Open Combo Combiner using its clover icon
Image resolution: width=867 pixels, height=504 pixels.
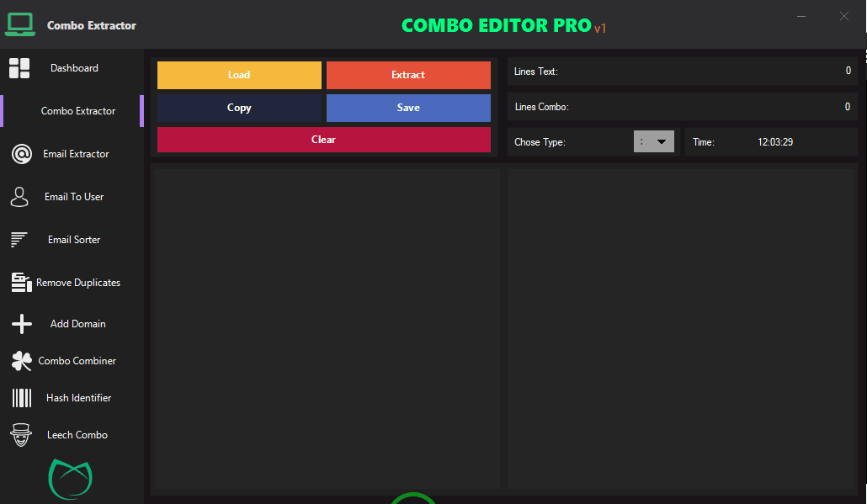[19, 360]
